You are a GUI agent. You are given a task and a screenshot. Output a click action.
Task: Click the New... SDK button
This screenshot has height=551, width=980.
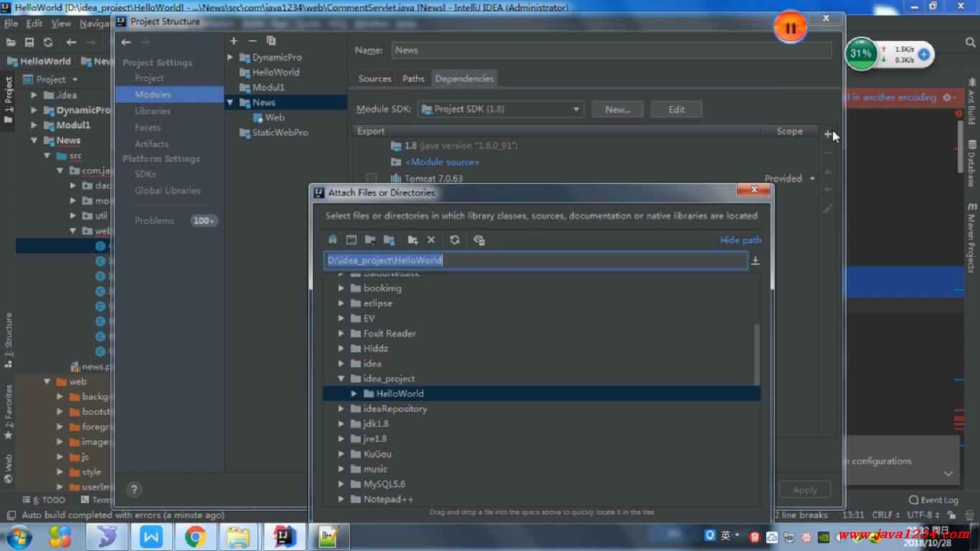tap(618, 109)
